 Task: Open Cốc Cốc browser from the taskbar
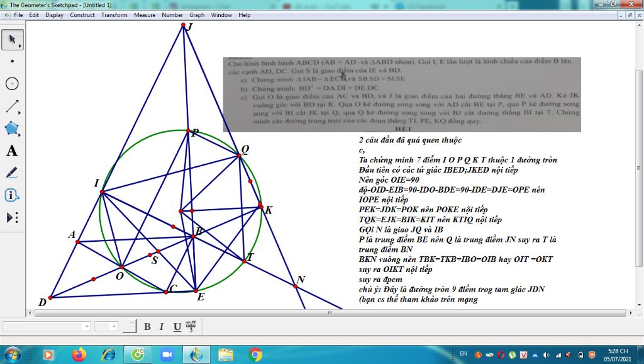pos(138,355)
